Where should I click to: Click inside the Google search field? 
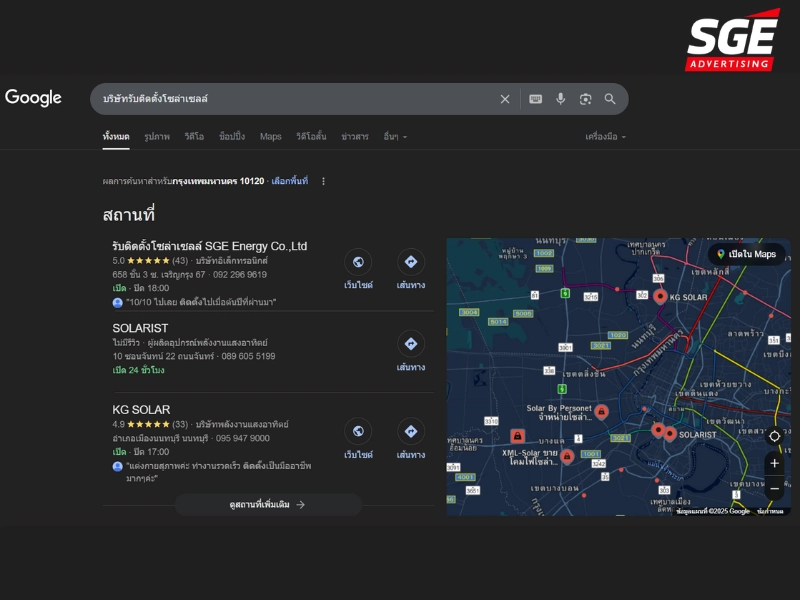(296, 99)
